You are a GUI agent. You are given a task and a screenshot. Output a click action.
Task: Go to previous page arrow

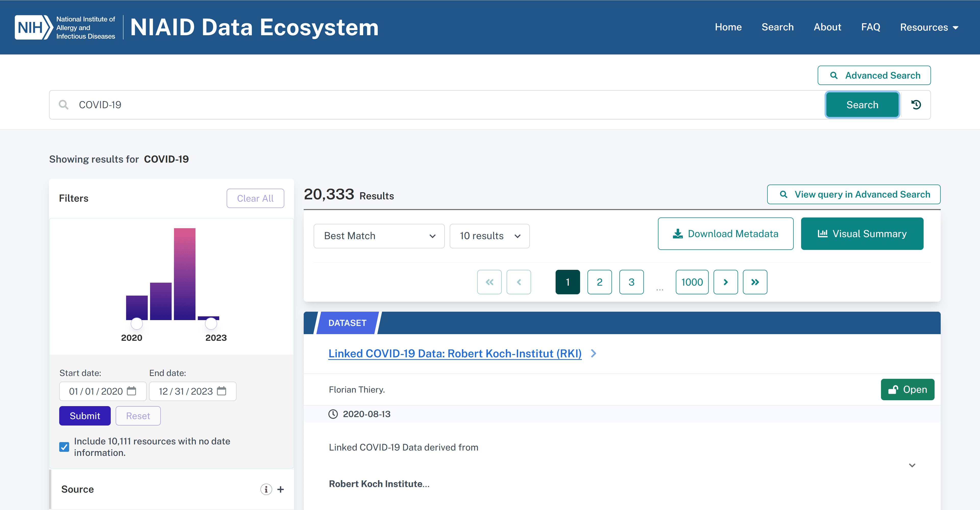click(519, 282)
